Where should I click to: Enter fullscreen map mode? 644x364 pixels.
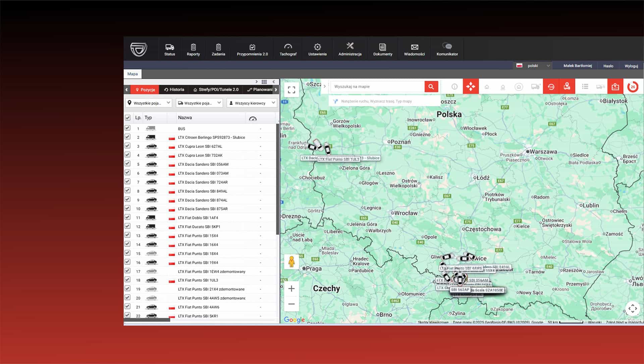[291, 89]
